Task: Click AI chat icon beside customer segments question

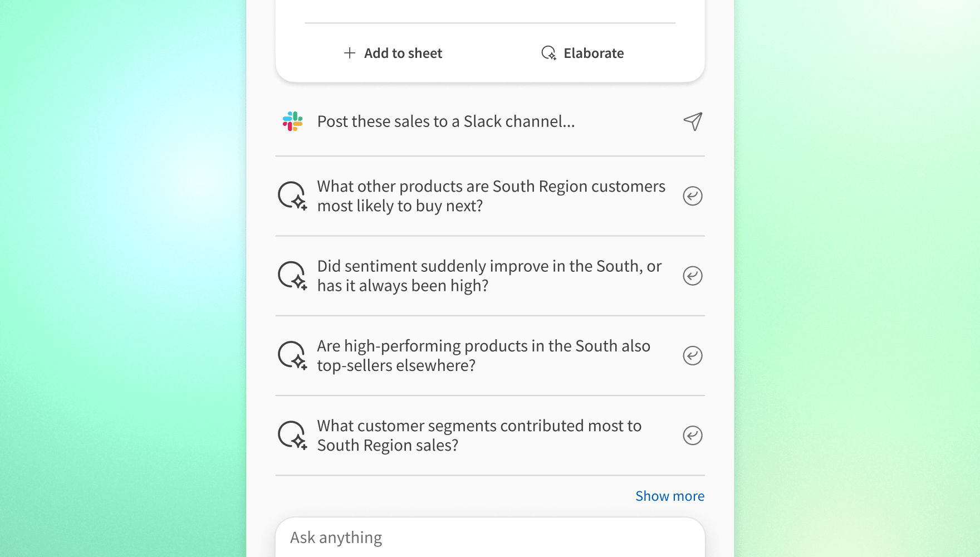Action: coord(292,435)
